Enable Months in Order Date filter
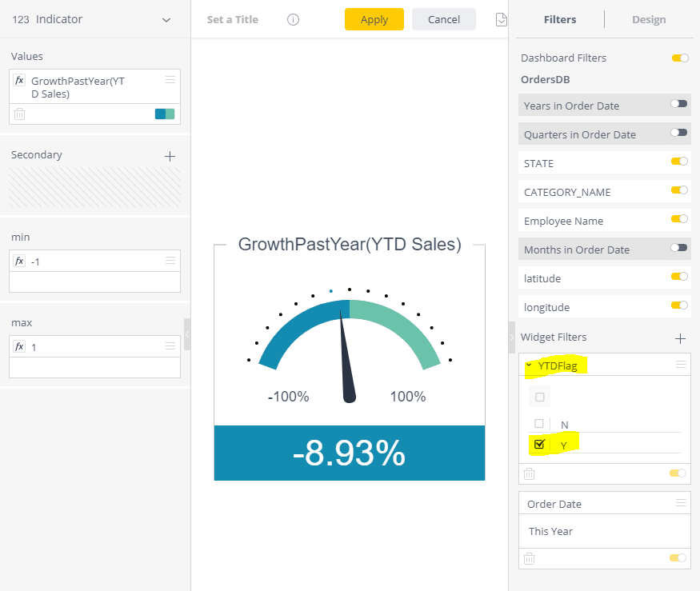Image resolution: width=700 pixels, height=591 pixels. [679, 248]
